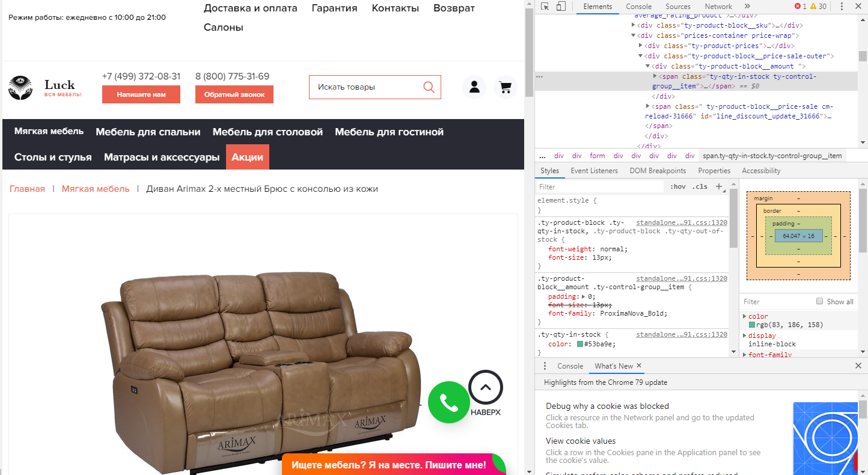Image resolution: width=868 pixels, height=475 pixels.
Task: Open the #53ba9e color swatch picker
Action: tap(580, 344)
